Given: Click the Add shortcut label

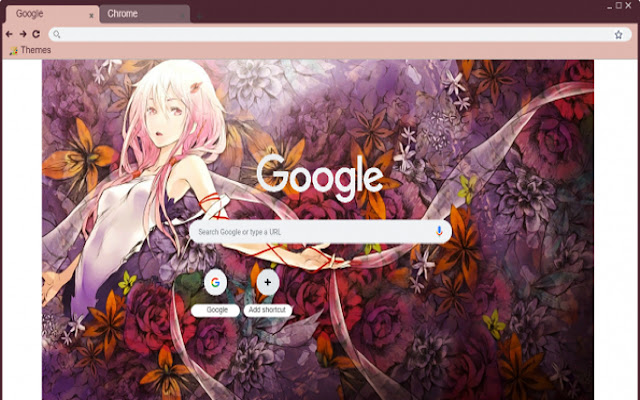Looking at the screenshot, I should coord(267,310).
